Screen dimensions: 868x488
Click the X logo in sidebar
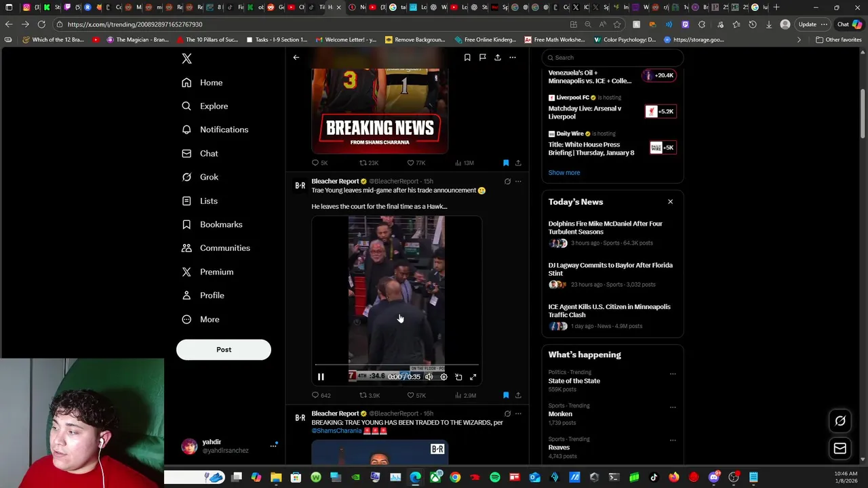(x=186, y=58)
